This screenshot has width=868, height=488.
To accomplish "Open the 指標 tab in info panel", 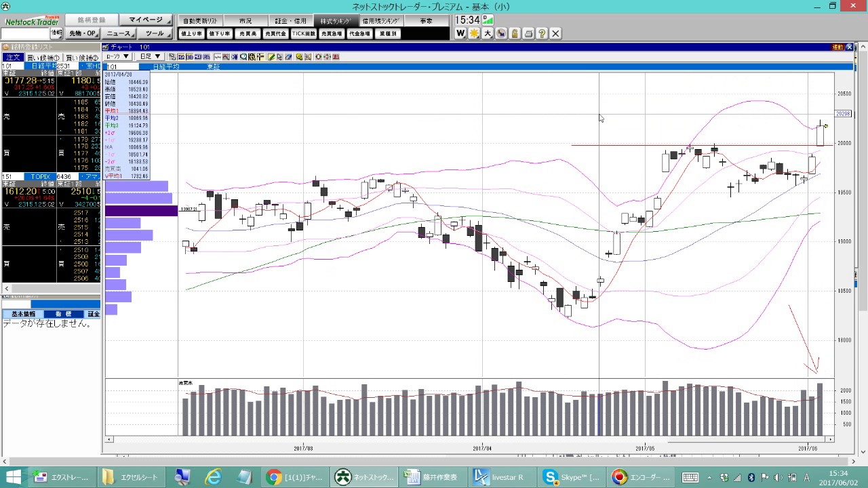I will 63,314.
